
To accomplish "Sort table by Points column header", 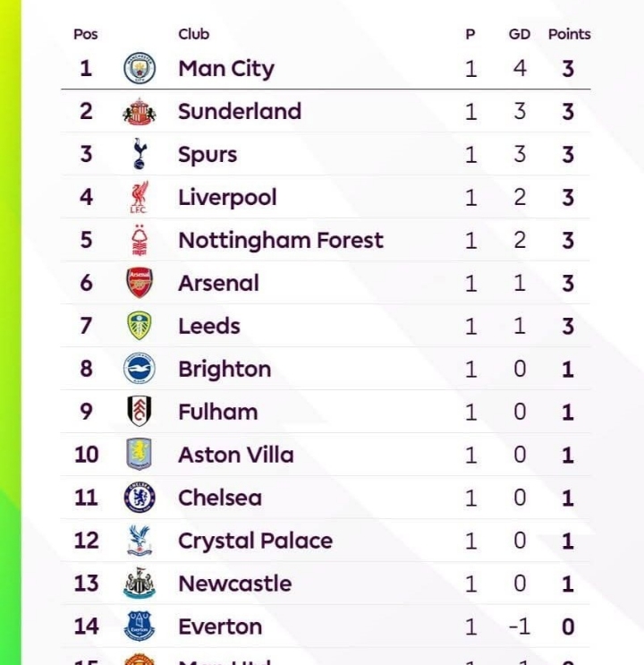I will click(569, 34).
